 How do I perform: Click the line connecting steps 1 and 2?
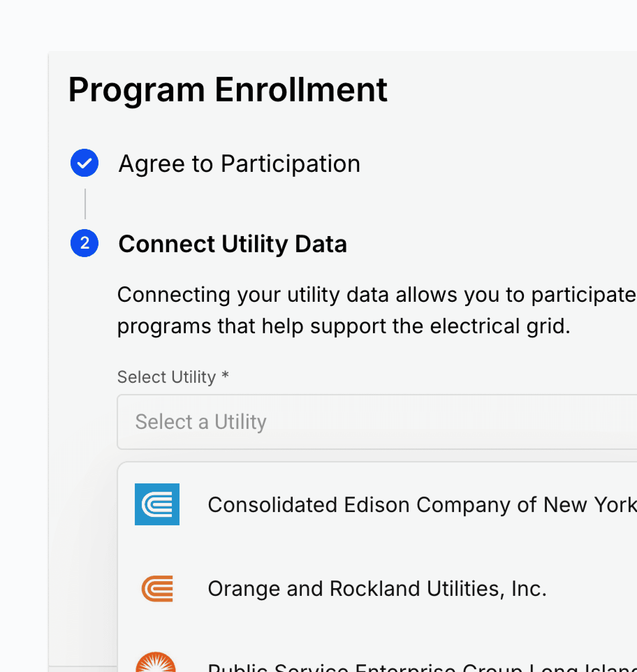(x=85, y=204)
